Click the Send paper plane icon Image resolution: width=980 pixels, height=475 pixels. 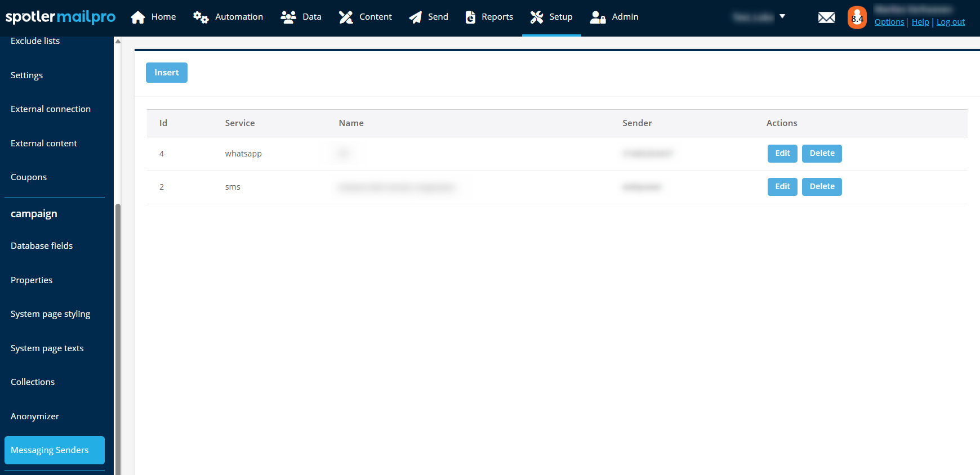pos(415,17)
